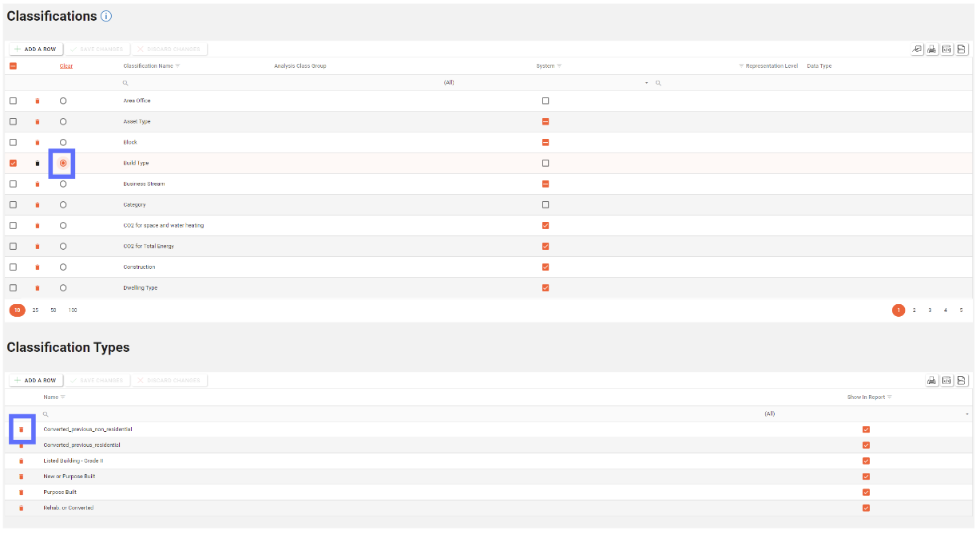Uncheck Show In Report for Listed Building
The image size is (980, 534).
click(866, 461)
